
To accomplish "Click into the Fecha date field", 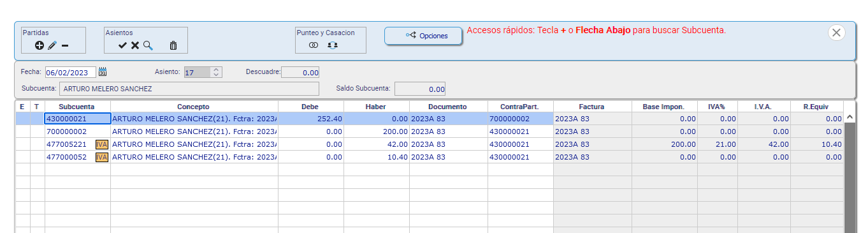I will [x=70, y=72].
